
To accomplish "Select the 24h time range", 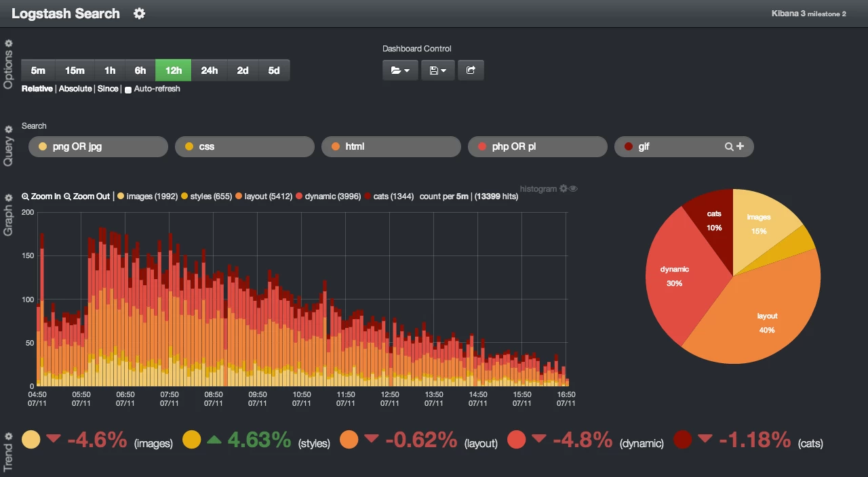I will click(x=210, y=70).
